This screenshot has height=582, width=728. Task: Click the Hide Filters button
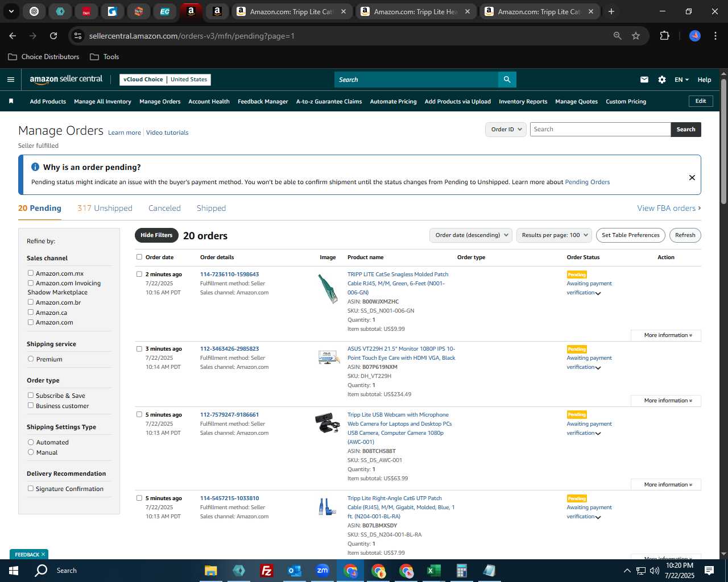(156, 235)
